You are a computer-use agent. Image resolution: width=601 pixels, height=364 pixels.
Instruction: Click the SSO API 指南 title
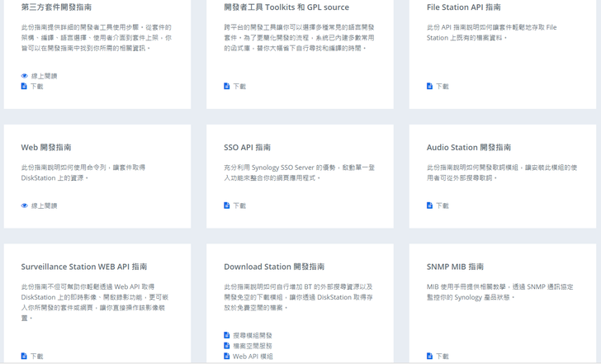coord(247,148)
